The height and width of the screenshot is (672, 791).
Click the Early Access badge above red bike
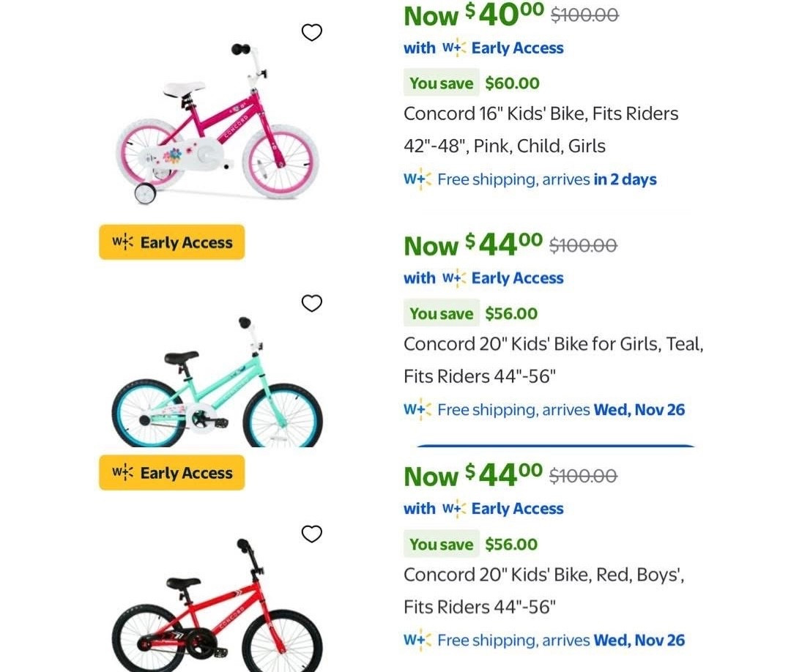(172, 473)
